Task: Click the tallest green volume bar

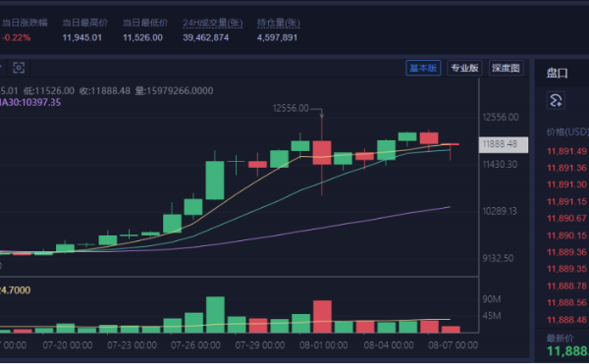Action: pos(215,315)
